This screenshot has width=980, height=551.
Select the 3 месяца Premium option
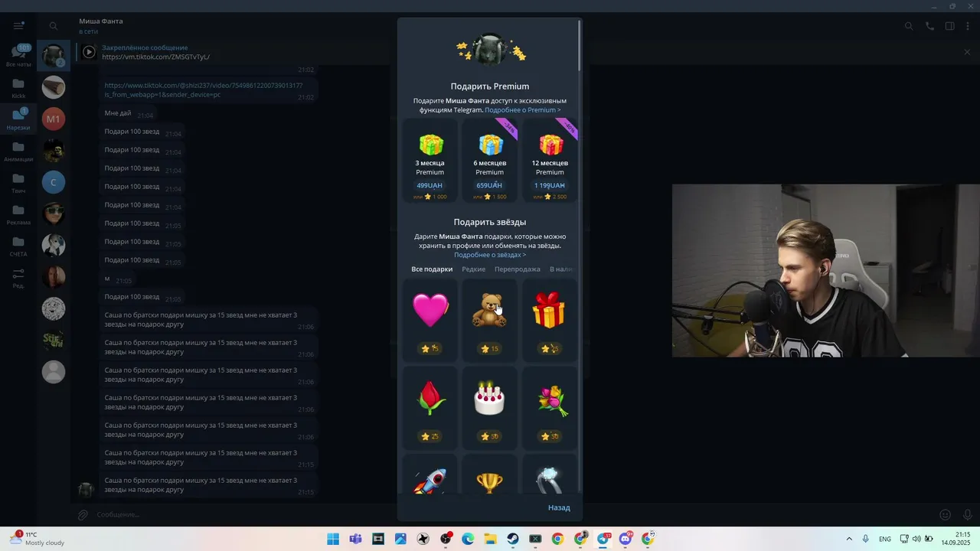coord(430,161)
